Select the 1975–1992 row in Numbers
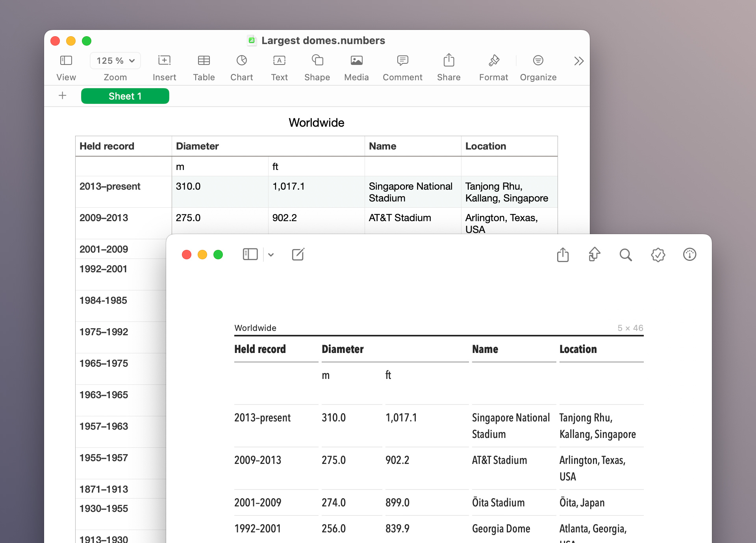 tap(121, 338)
